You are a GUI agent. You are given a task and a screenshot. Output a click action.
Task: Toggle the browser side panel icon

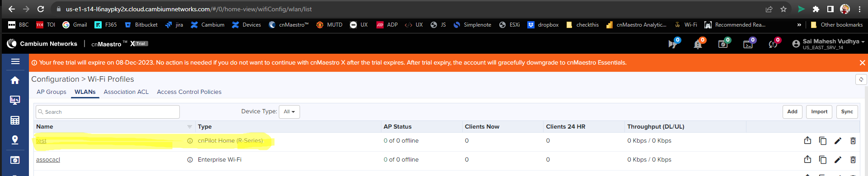tap(830, 9)
